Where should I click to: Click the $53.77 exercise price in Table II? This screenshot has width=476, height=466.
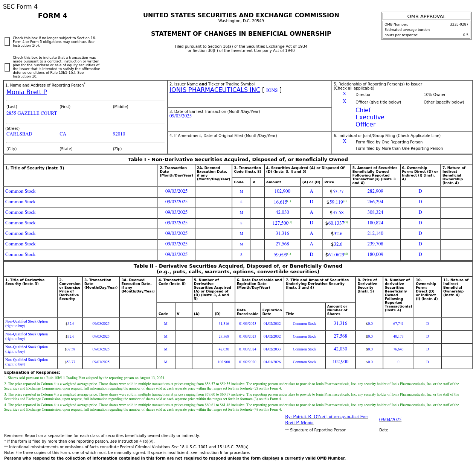(70, 362)
